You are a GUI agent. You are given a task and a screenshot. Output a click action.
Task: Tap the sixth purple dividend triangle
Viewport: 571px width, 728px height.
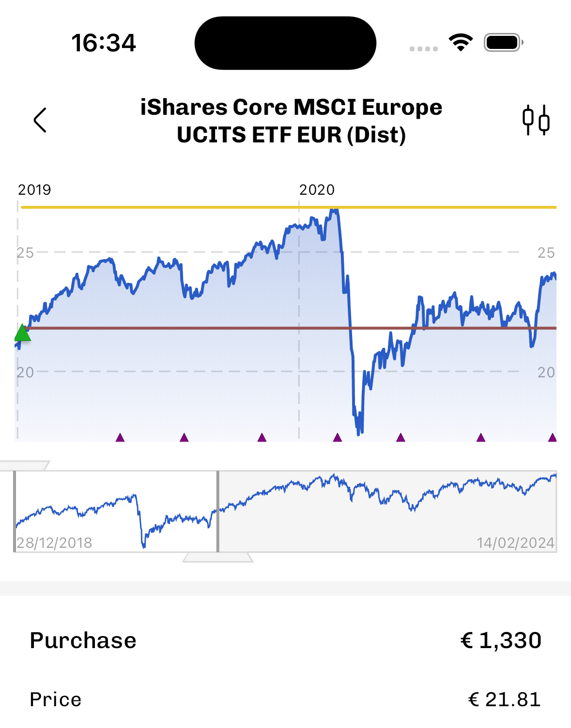click(x=481, y=438)
